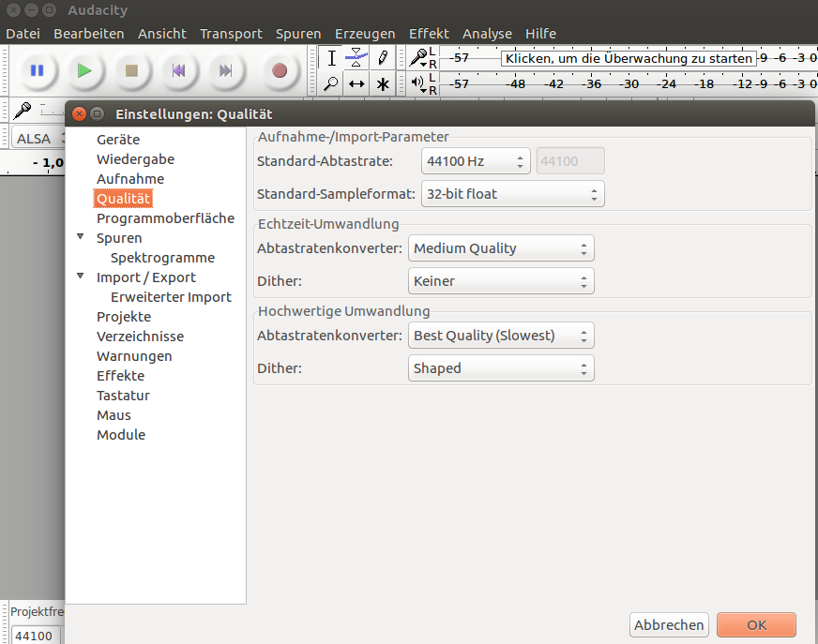
Task: Open the ALSA audio host dropdown
Action: click(x=38, y=139)
